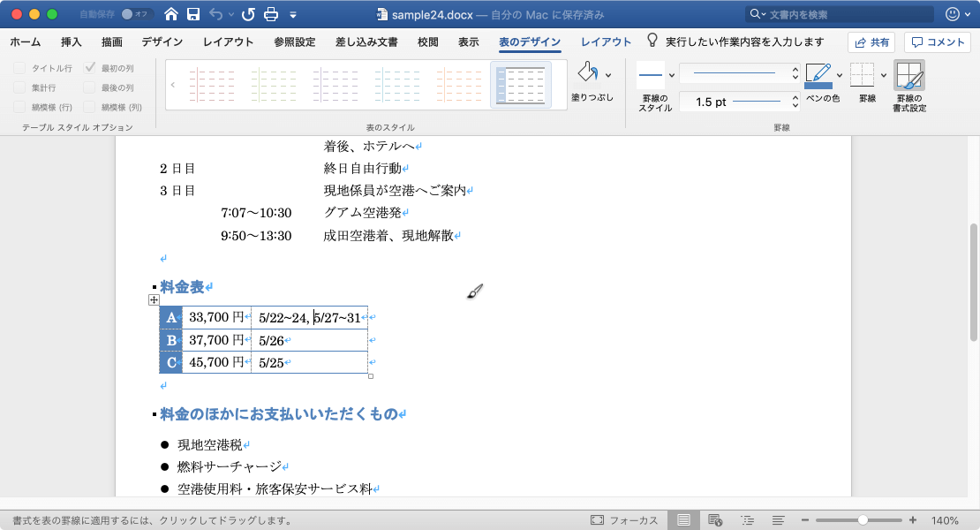
Task: Toggle the 縞模様 (行) checkbox
Action: click(19, 107)
